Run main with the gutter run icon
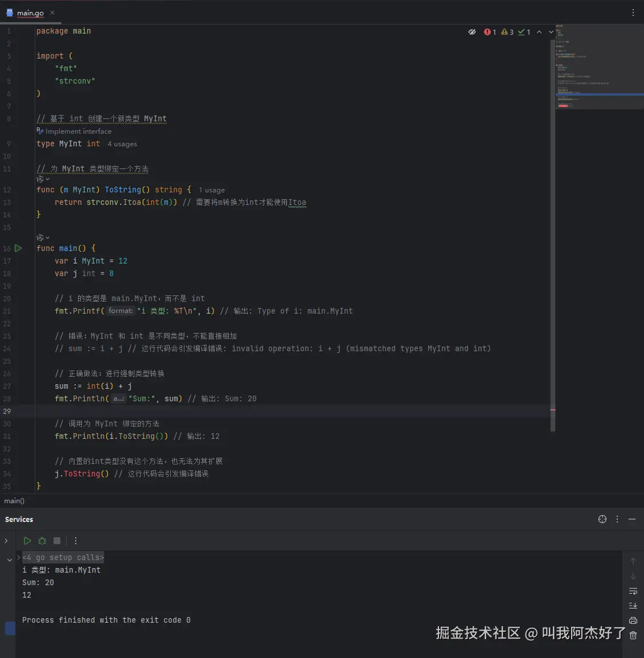644x658 pixels. point(18,248)
